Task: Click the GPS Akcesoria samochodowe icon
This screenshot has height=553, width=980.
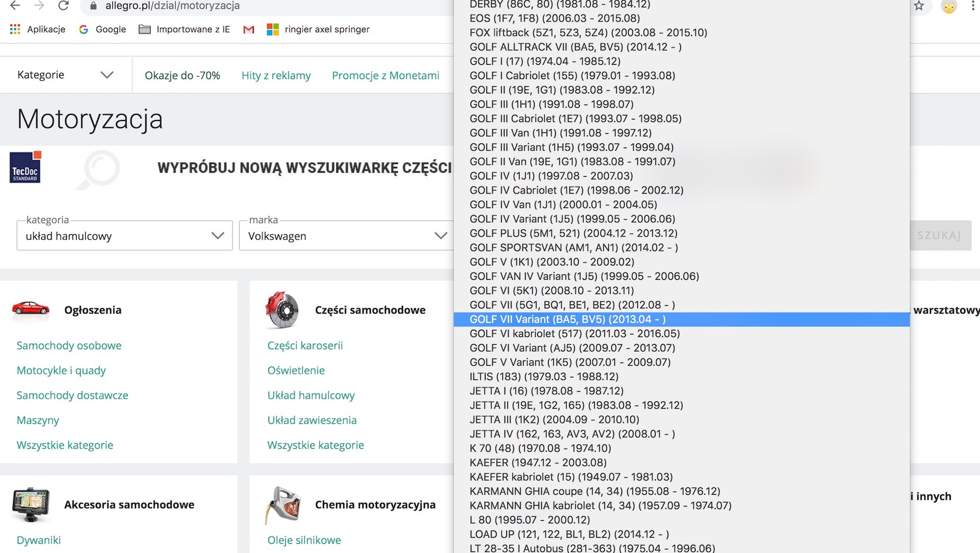Action: pos(31,504)
